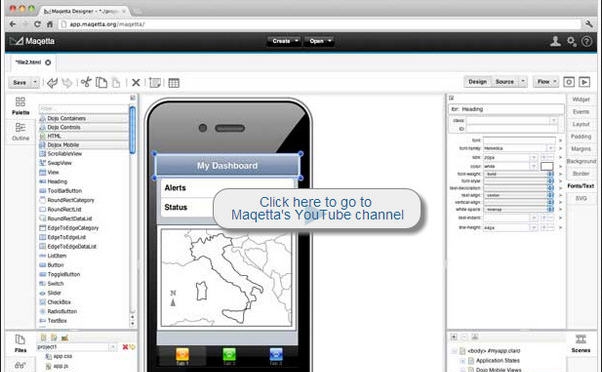Click the sticky note icon in the toolbar
The width and height of the screenshot is (602, 372).
point(155,83)
